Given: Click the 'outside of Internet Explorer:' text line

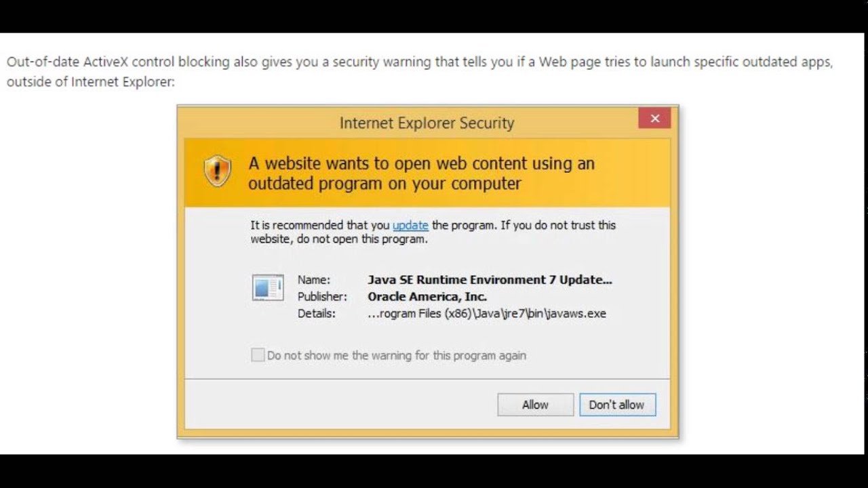Looking at the screenshot, I should pyautogui.click(x=90, y=82).
